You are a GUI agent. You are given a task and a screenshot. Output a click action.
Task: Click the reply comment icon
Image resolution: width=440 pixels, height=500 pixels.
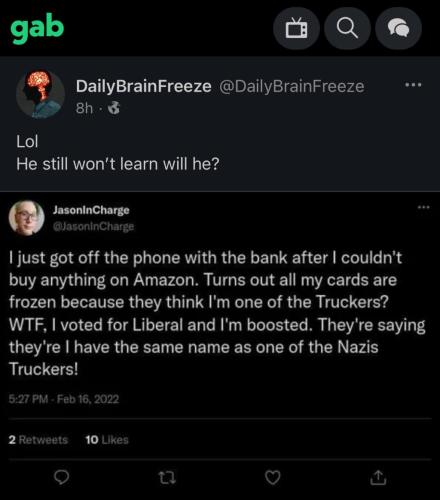click(62, 477)
